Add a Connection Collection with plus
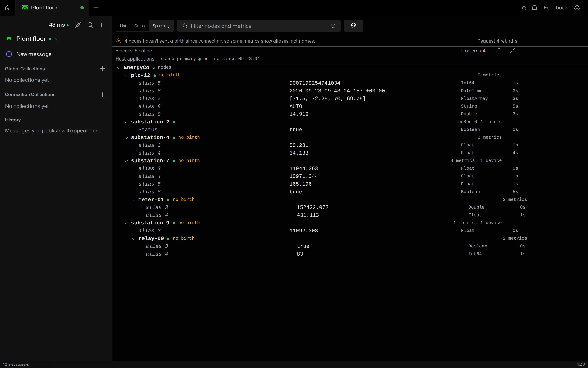 (x=102, y=95)
